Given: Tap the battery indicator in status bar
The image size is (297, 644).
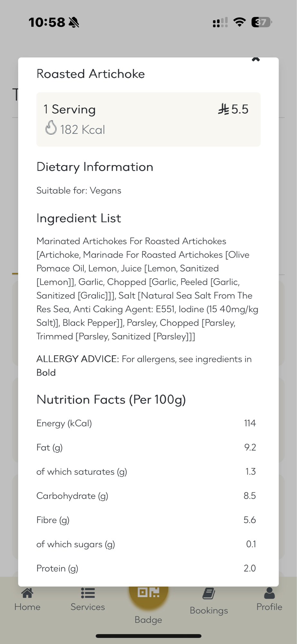Looking at the screenshot, I should (x=261, y=22).
